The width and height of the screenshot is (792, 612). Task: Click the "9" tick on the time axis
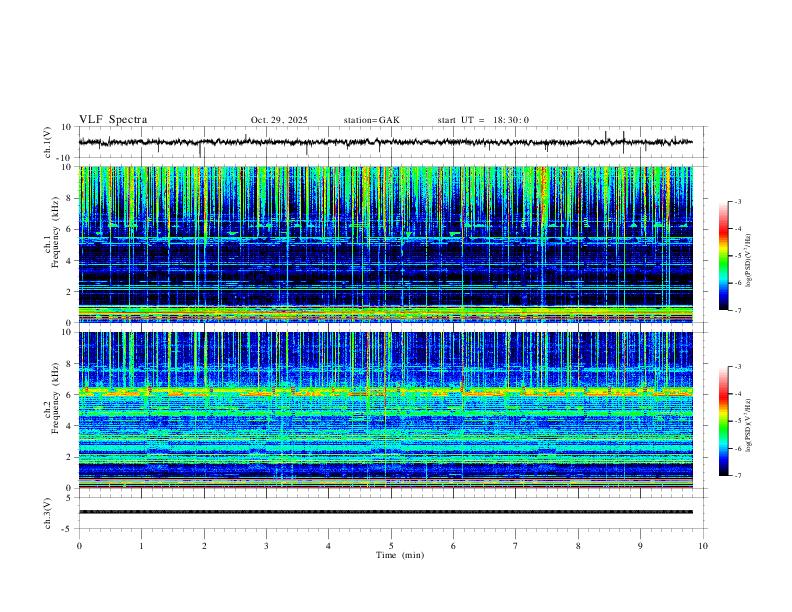coord(640,546)
